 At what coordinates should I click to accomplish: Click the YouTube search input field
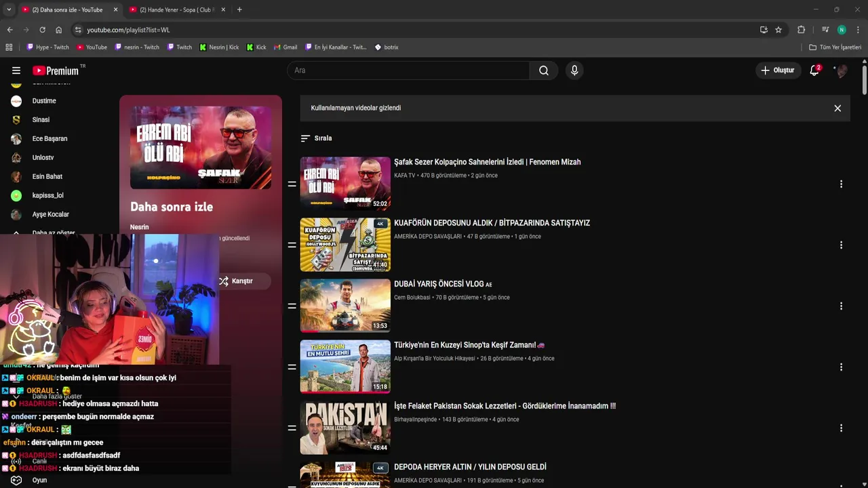point(408,70)
